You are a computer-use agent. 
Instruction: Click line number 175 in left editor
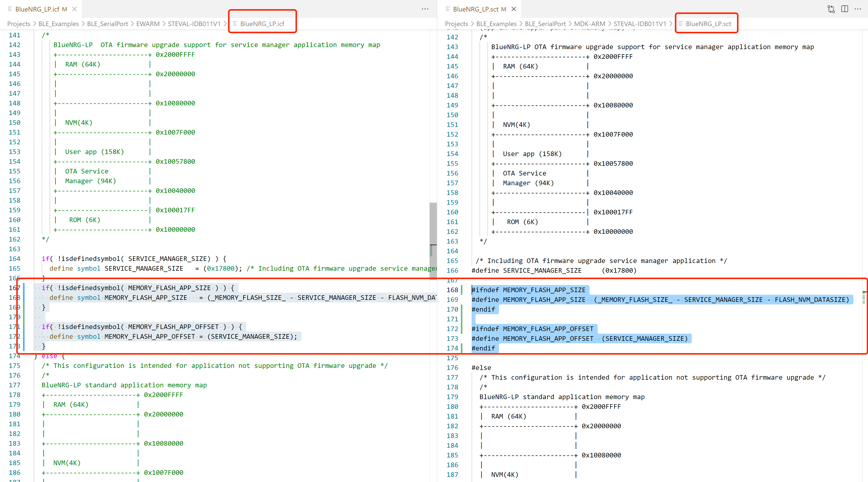tap(15, 366)
